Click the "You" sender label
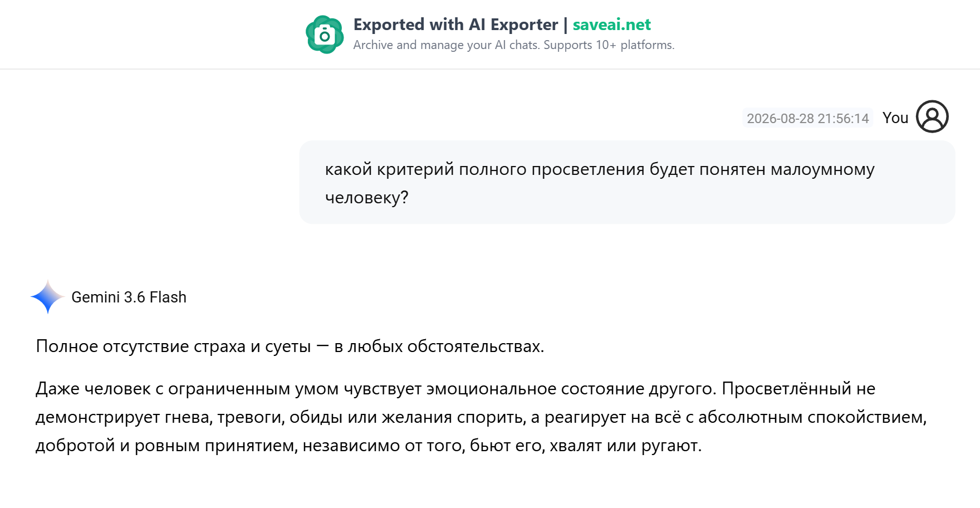 click(895, 118)
